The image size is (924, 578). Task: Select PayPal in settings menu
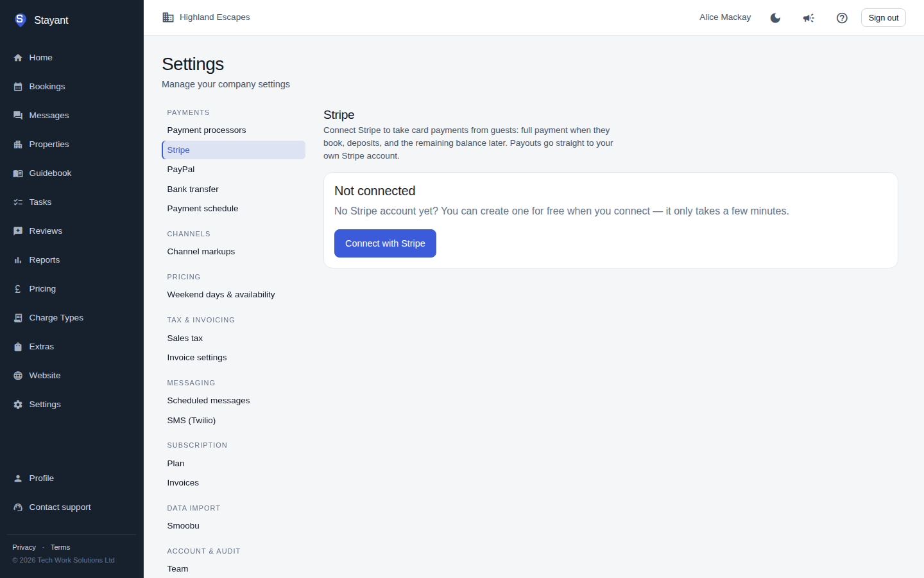tap(234, 170)
